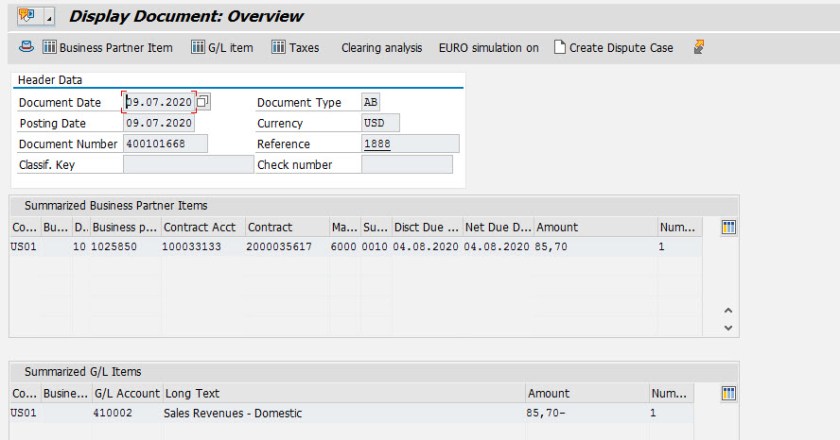
Task: Click the Document Number field 400101668
Action: tap(166, 144)
